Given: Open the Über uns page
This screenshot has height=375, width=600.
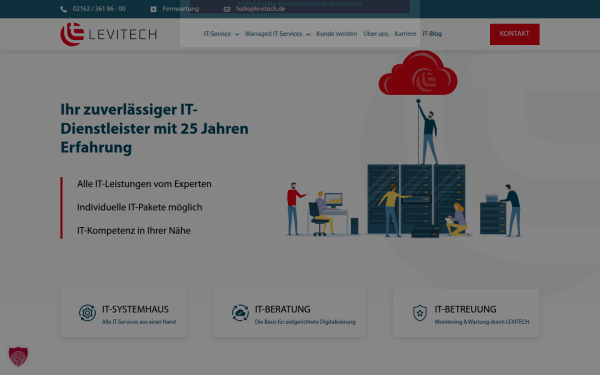Looking at the screenshot, I should pyautogui.click(x=376, y=34).
